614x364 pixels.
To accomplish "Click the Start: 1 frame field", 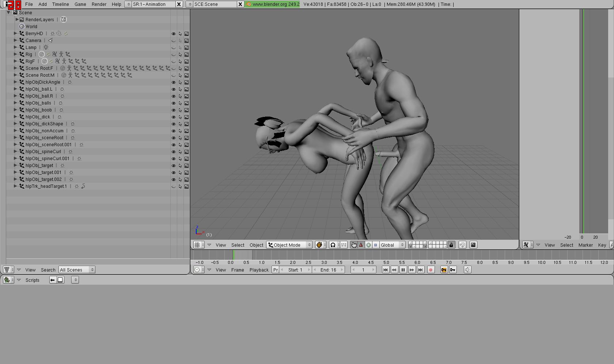I will 295,270.
